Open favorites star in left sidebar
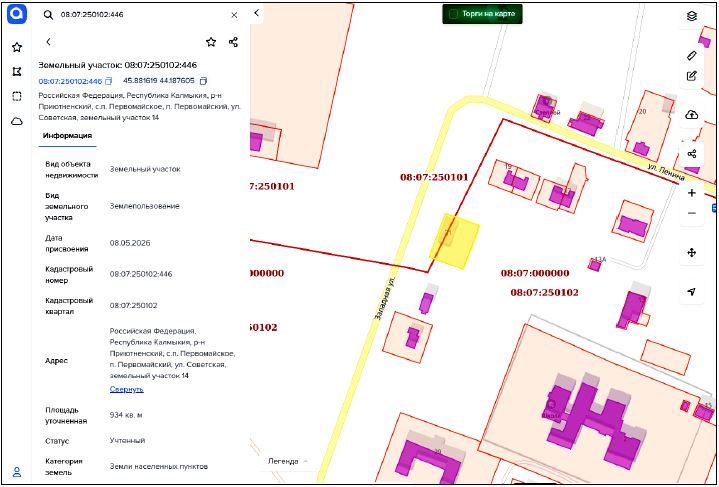Image resolution: width=719 pixels, height=487 pixels. coord(17,47)
